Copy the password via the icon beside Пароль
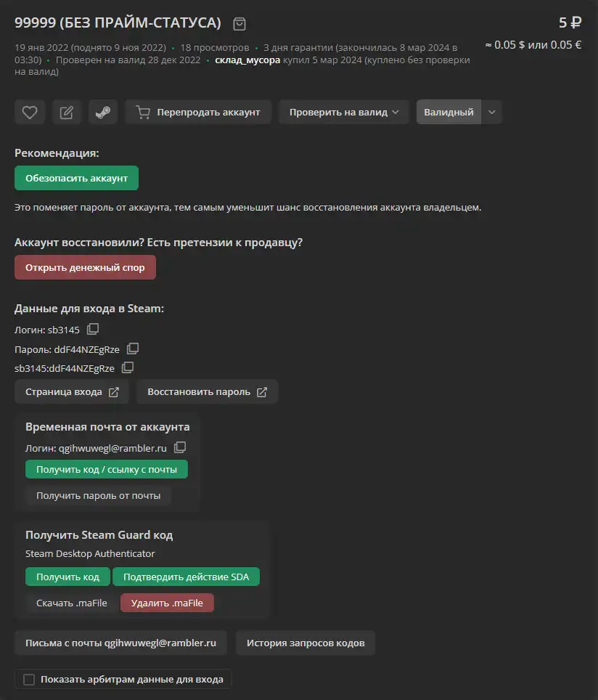This screenshot has width=598, height=700. pos(133,349)
